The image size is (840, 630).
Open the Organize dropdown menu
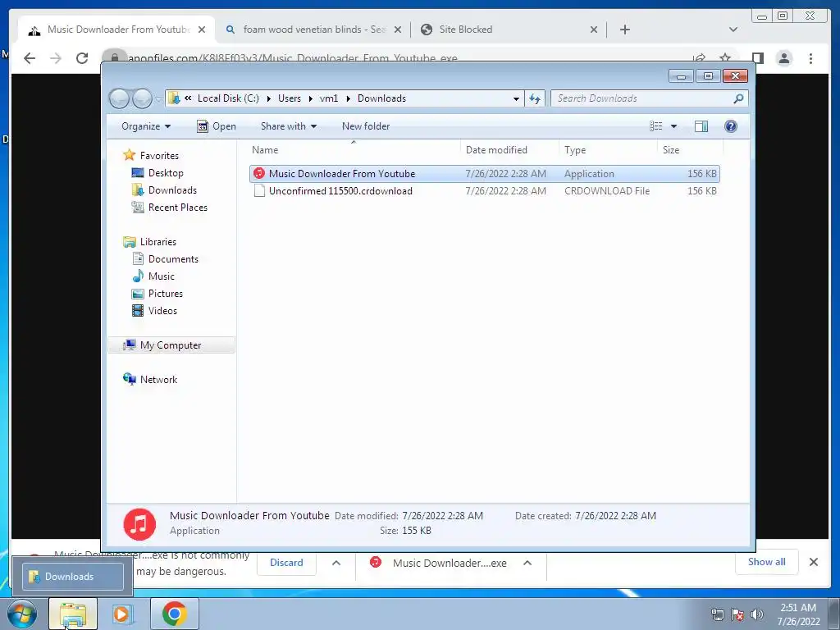pyautogui.click(x=146, y=126)
